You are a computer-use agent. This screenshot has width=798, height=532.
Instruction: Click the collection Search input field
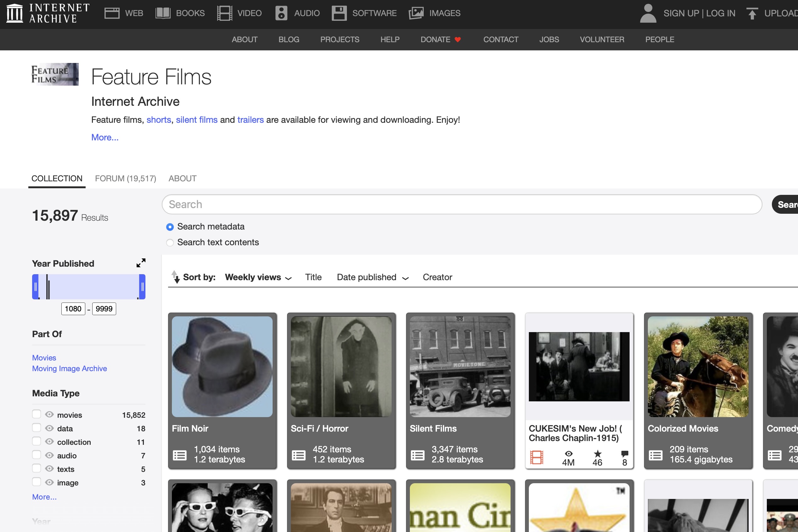(462, 204)
